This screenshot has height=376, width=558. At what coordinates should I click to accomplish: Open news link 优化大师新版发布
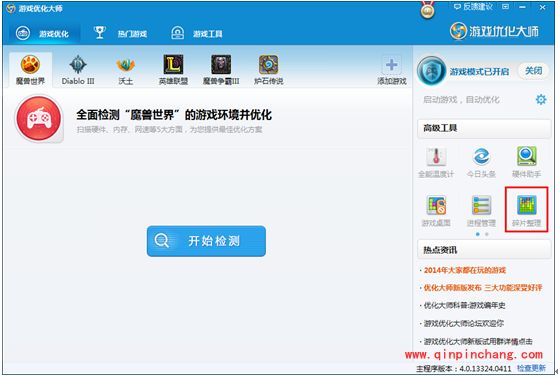point(483,287)
